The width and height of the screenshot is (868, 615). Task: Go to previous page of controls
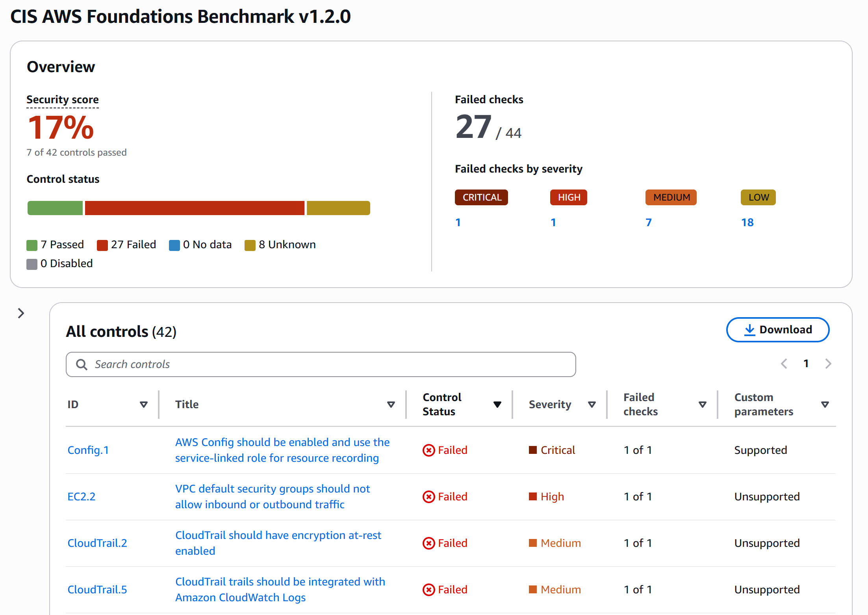784,364
